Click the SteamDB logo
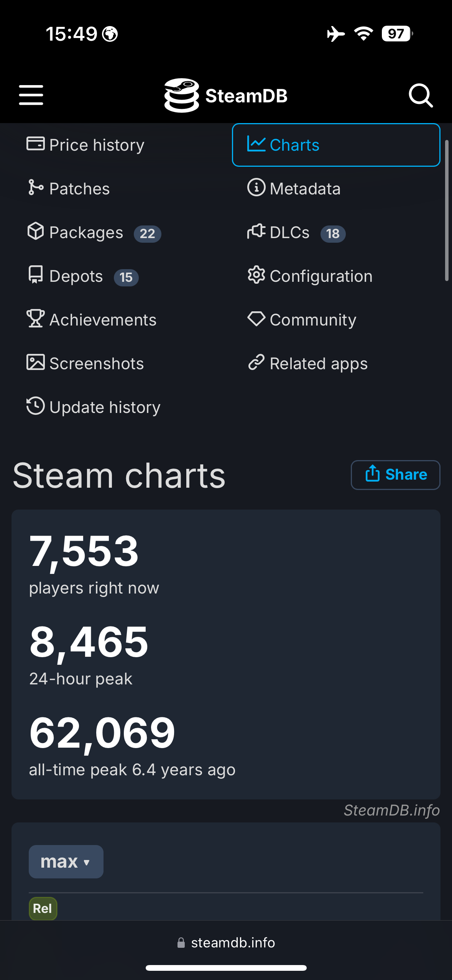Screen dimensions: 452x980 [226, 95]
